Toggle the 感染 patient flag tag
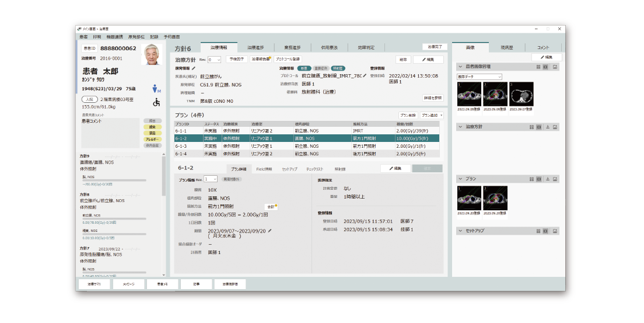 pos(152,126)
